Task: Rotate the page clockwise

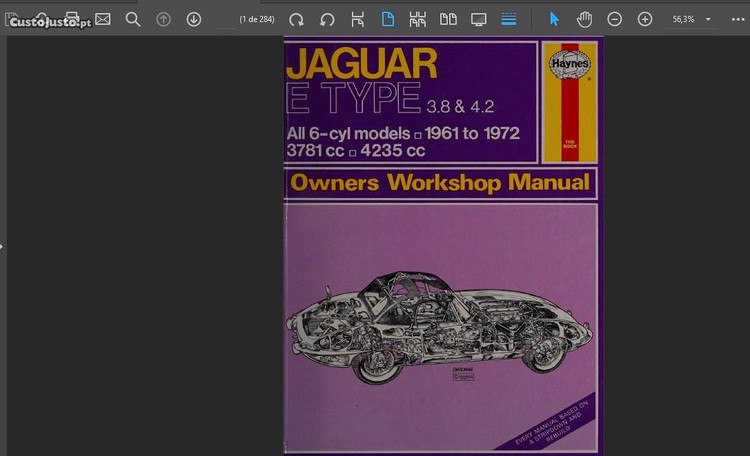Action: [296, 19]
